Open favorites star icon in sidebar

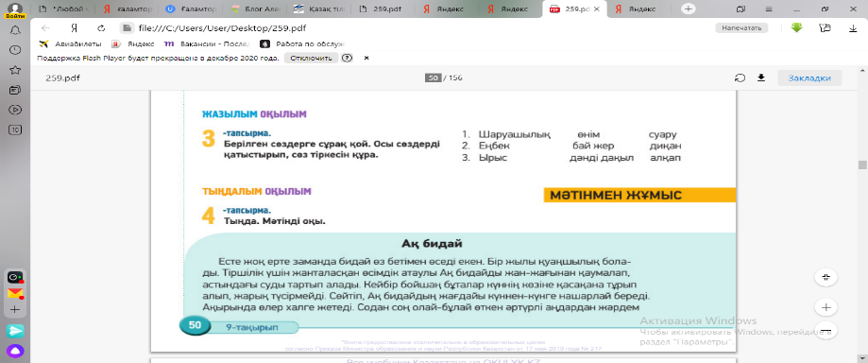click(15, 70)
